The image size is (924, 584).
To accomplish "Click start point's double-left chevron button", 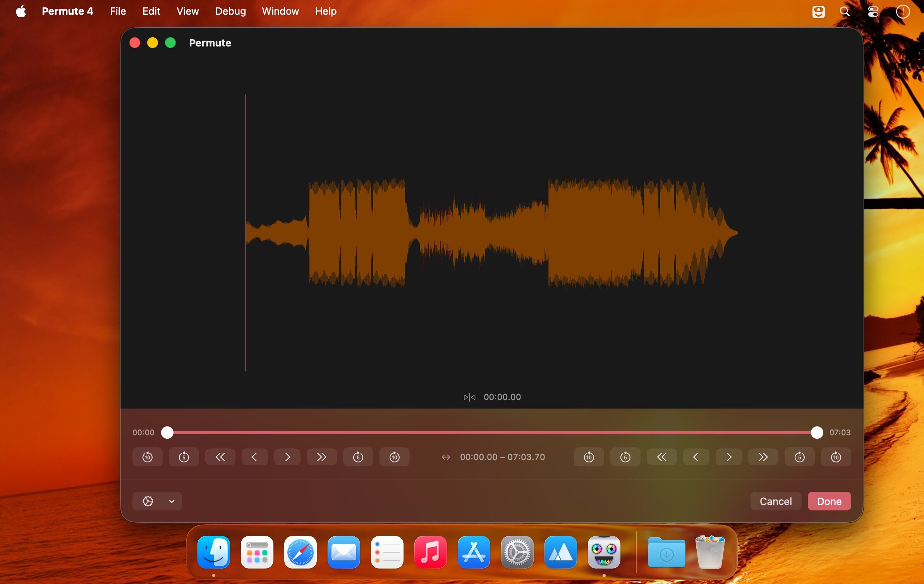I will pos(220,457).
